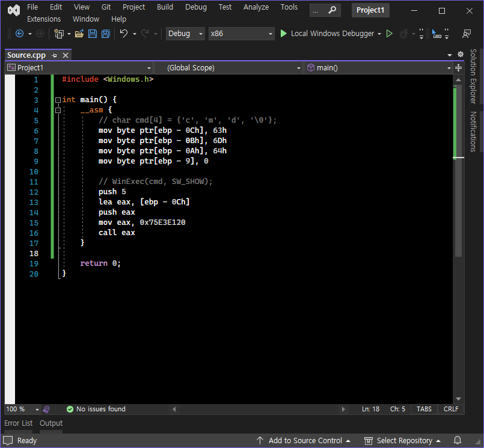484x448 pixels.
Task: Click the Save All double floppy icon
Action: [x=106, y=33]
